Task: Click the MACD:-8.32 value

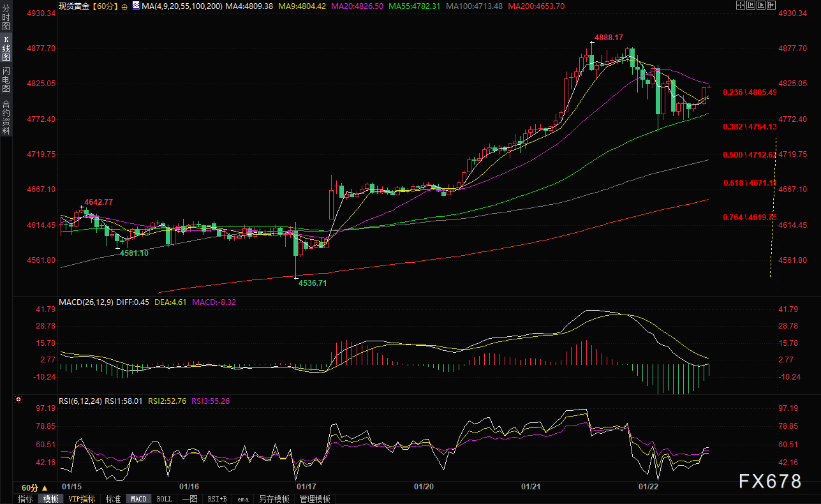Action: point(214,302)
